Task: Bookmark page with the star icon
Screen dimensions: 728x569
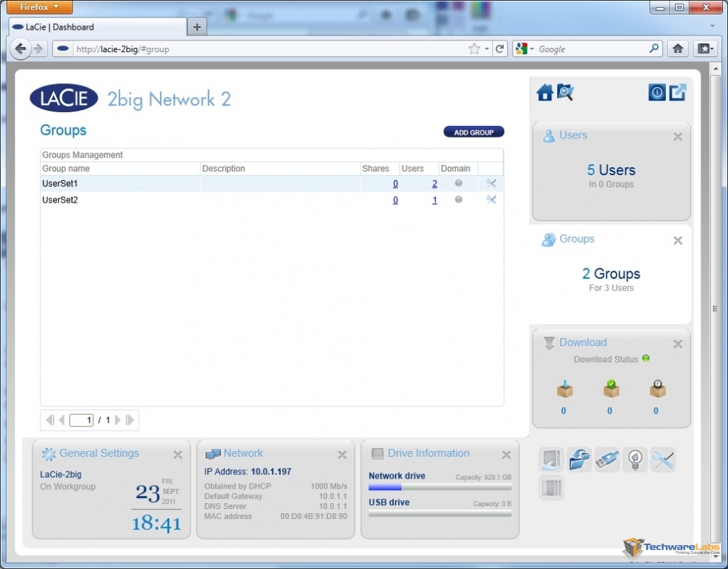Action: point(474,49)
